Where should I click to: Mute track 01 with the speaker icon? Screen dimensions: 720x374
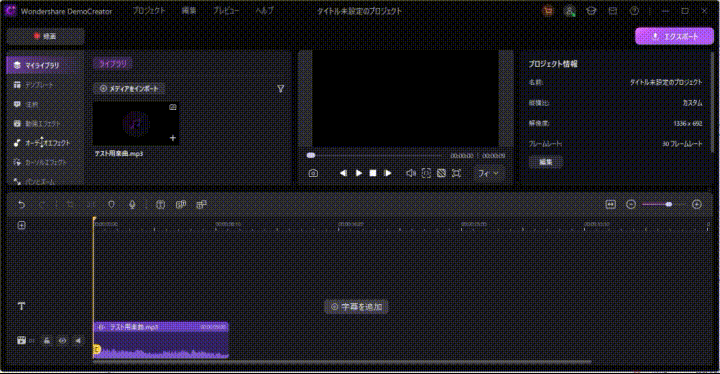pyautogui.click(x=78, y=340)
